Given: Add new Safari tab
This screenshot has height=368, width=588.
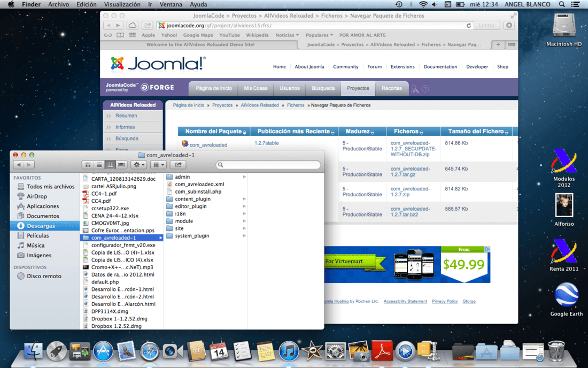Looking at the screenshot, I should click(498, 44).
